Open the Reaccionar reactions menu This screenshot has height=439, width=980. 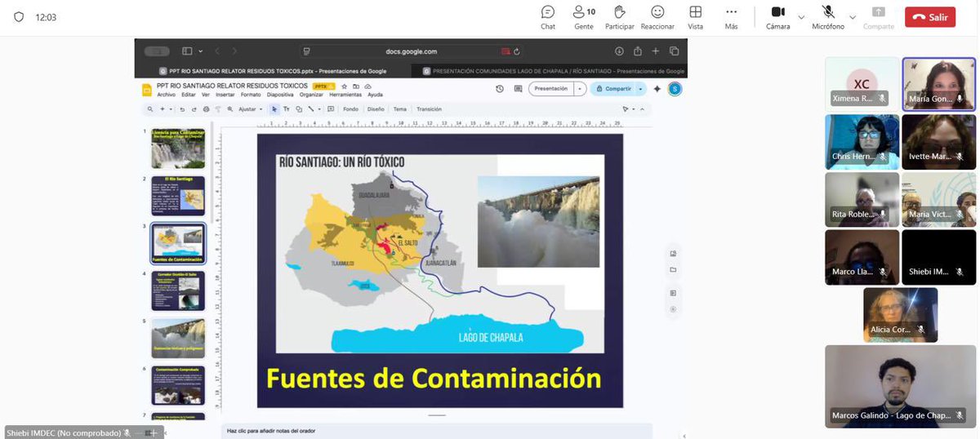point(657,17)
